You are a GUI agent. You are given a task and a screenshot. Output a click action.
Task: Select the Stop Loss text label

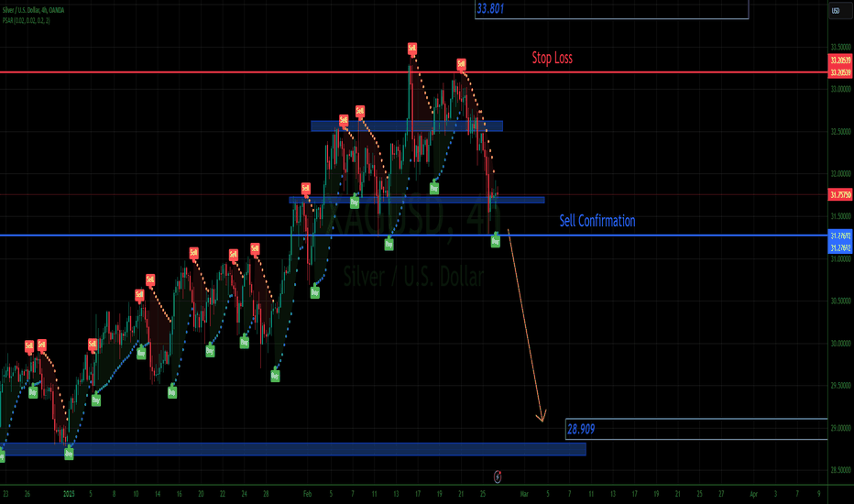pyautogui.click(x=552, y=58)
